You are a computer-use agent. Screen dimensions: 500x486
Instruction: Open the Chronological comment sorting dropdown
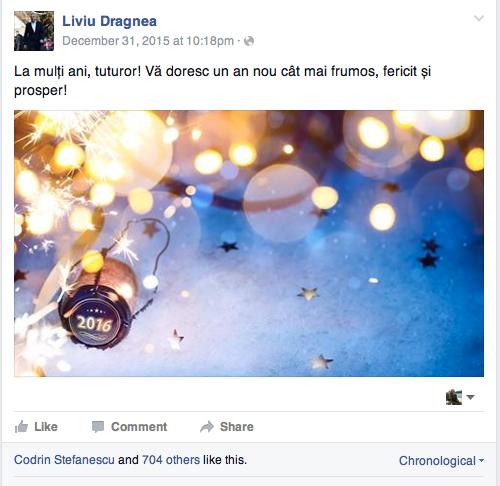(441, 461)
